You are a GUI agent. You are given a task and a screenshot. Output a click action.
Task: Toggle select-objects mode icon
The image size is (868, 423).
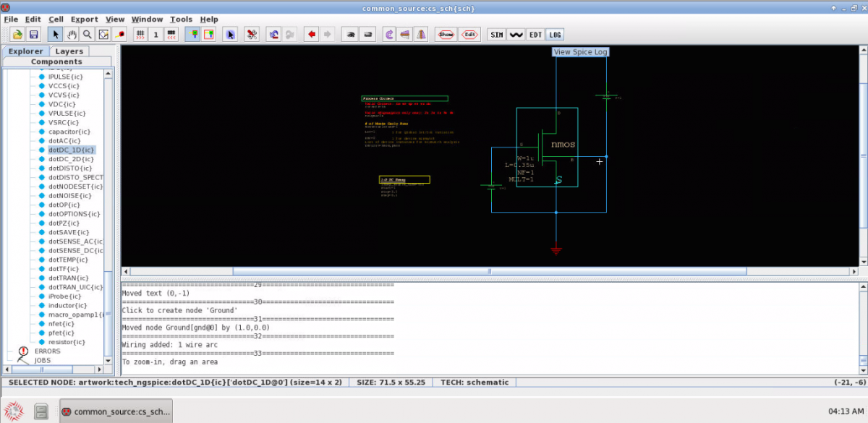coord(192,34)
